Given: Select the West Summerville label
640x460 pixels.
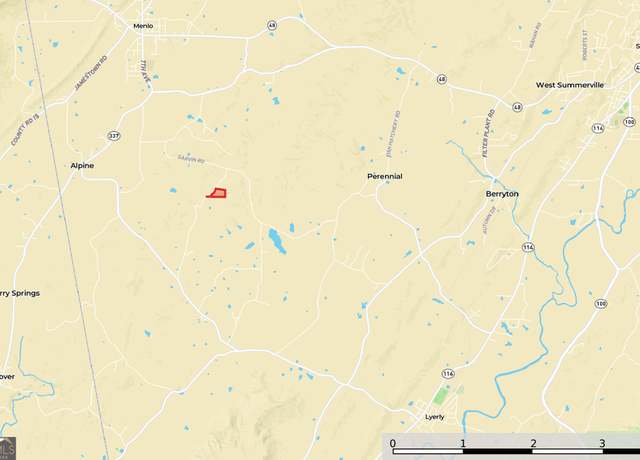Looking at the screenshot, I should (x=570, y=85).
